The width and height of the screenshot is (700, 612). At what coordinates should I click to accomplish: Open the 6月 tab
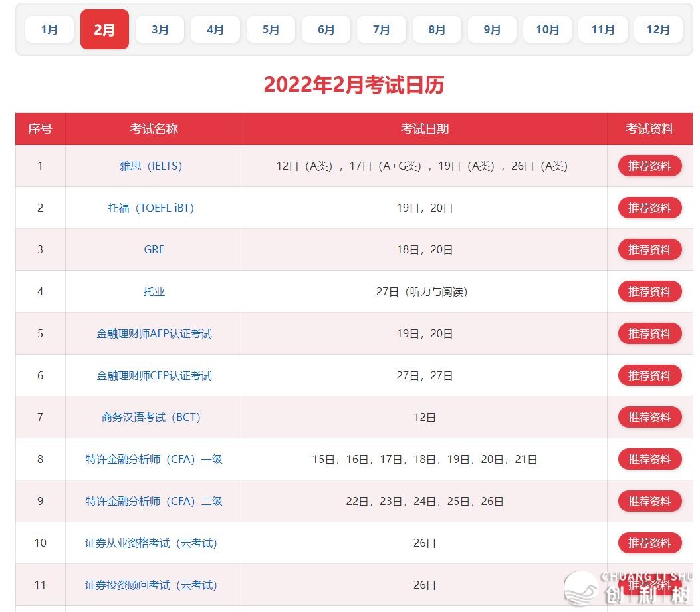326,29
